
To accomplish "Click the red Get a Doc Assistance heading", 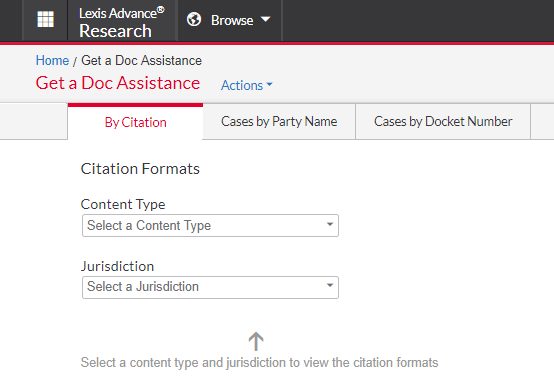I will tap(118, 83).
